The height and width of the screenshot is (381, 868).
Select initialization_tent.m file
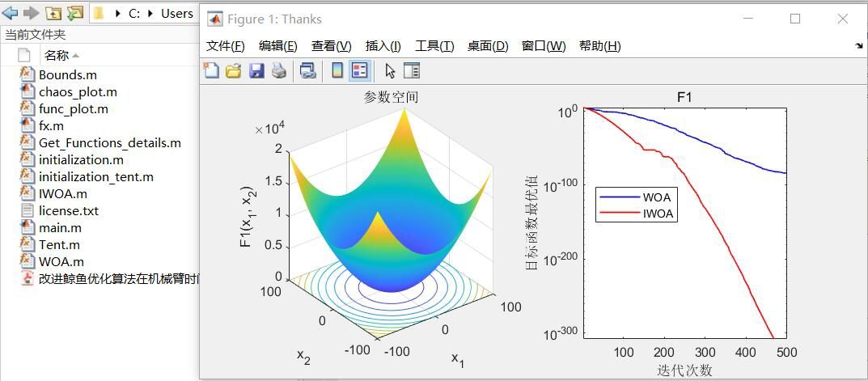[x=96, y=177]
